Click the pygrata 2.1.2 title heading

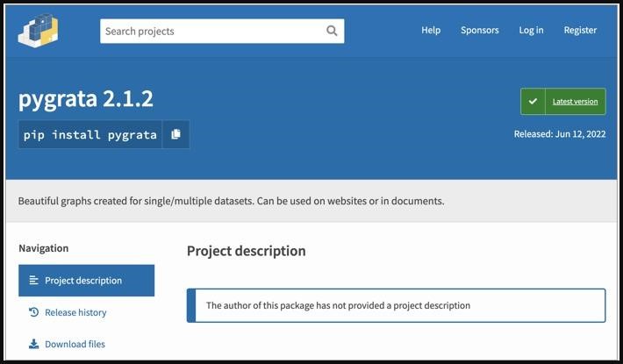[86, 99]
